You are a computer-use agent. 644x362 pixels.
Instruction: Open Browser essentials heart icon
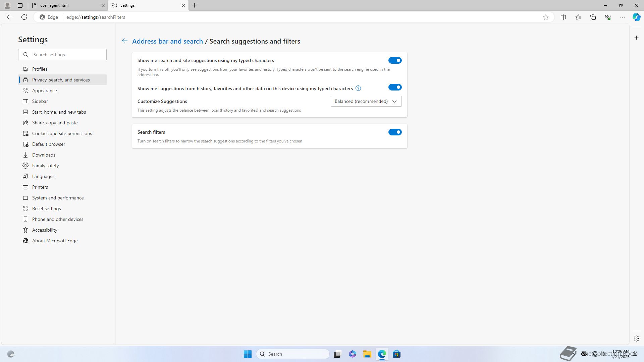pyautogui.click(x=607, y=17)
